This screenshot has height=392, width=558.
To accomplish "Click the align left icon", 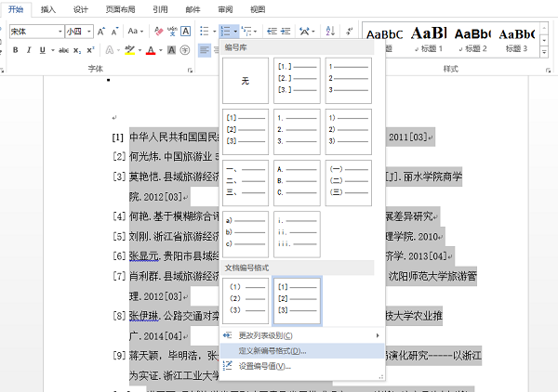I will pyautogui.click(x=205, y=50).
